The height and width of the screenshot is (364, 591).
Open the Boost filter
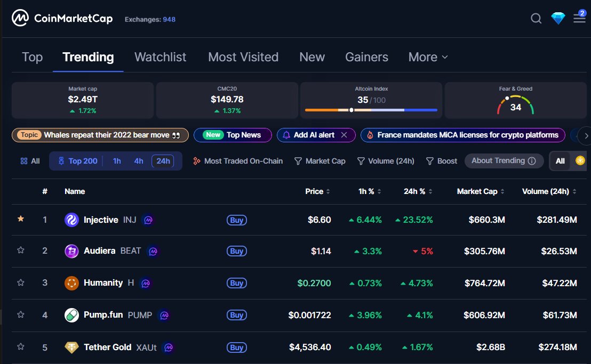(441, 161)
